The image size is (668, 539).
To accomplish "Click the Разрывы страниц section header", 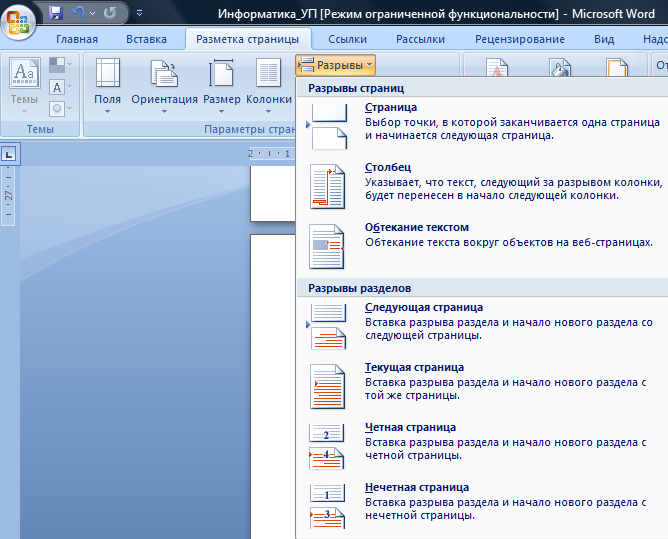I will [482, 88].
